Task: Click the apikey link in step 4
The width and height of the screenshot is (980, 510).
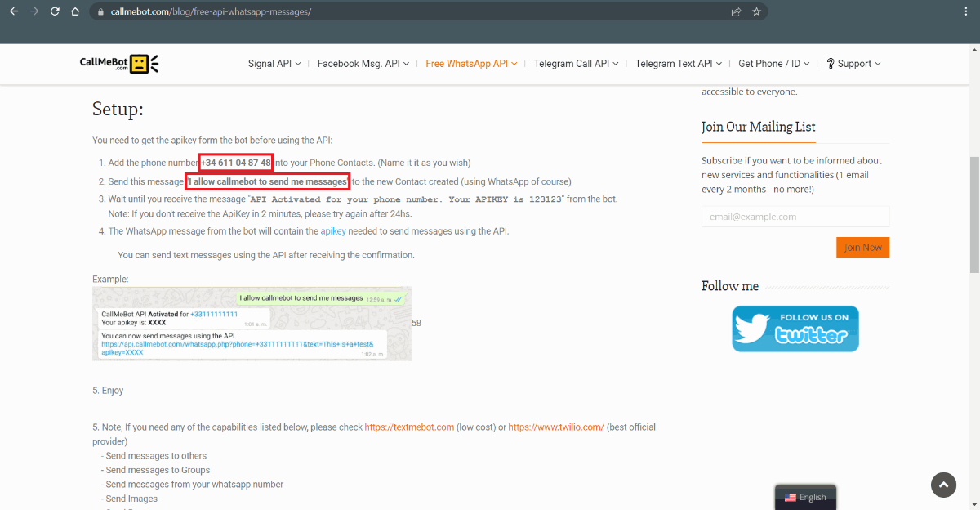Action: coord(333,231)
